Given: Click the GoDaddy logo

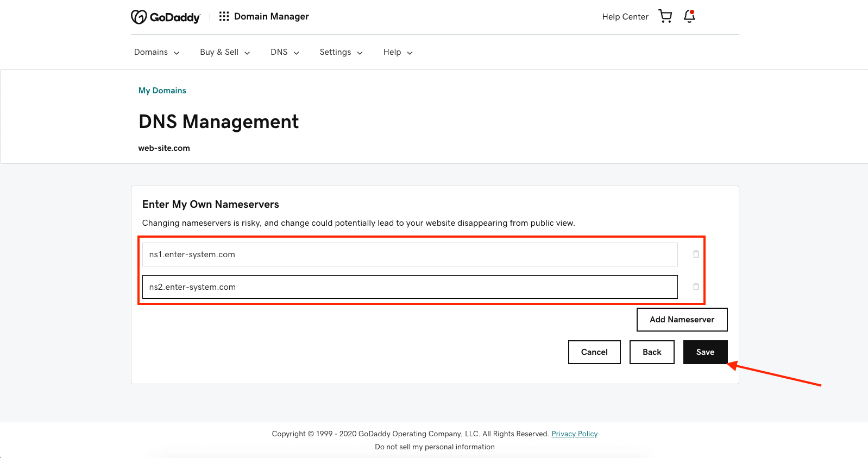Looking at the screenshot, I should pyautogui.click(x=165, y=17).
